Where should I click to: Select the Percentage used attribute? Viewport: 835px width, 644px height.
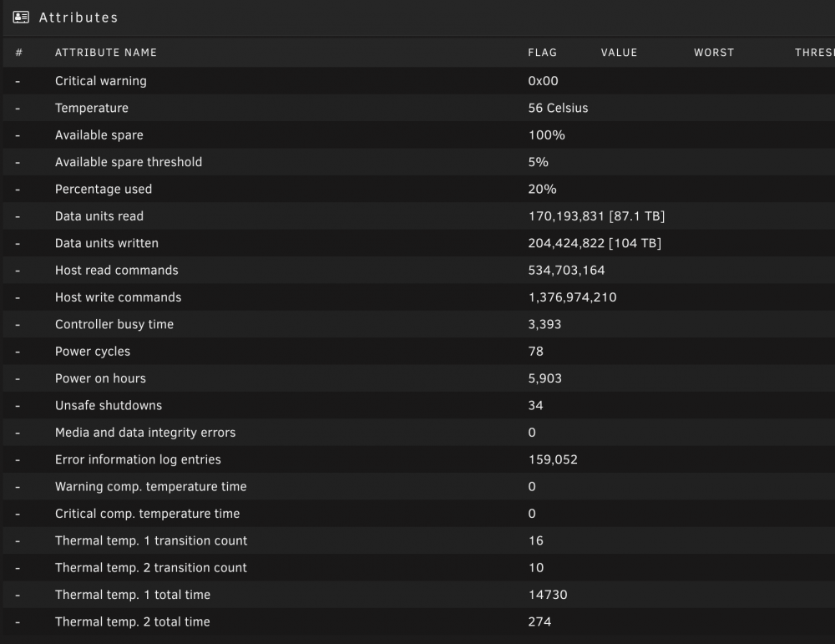pos(104,189)
